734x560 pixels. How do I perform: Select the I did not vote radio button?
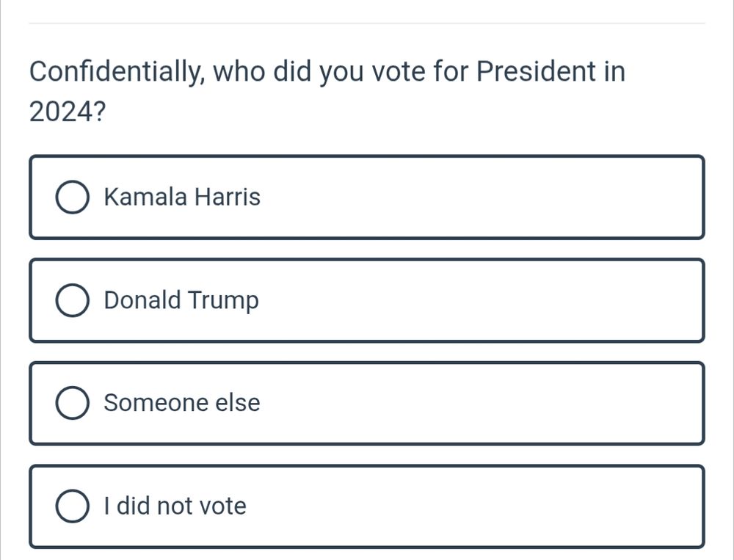tap(72, 506)
